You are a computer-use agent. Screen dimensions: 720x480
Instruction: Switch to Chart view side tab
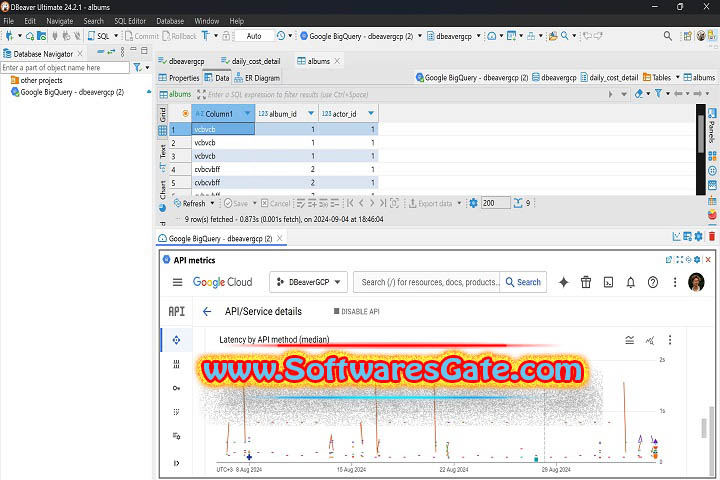point(163,195)
